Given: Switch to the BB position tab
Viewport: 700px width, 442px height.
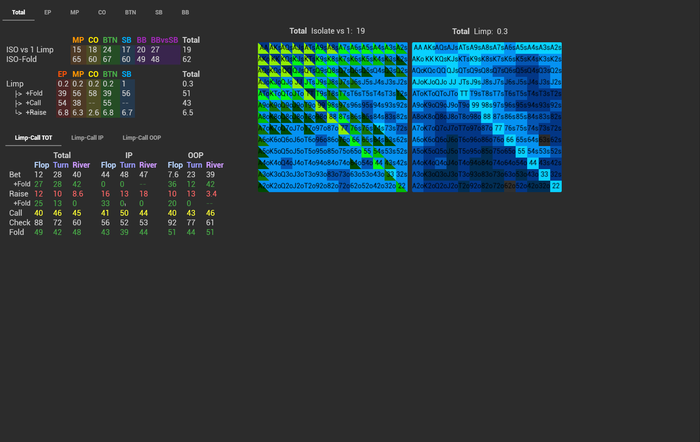Looking at the screenshot, I should [185, 13].
